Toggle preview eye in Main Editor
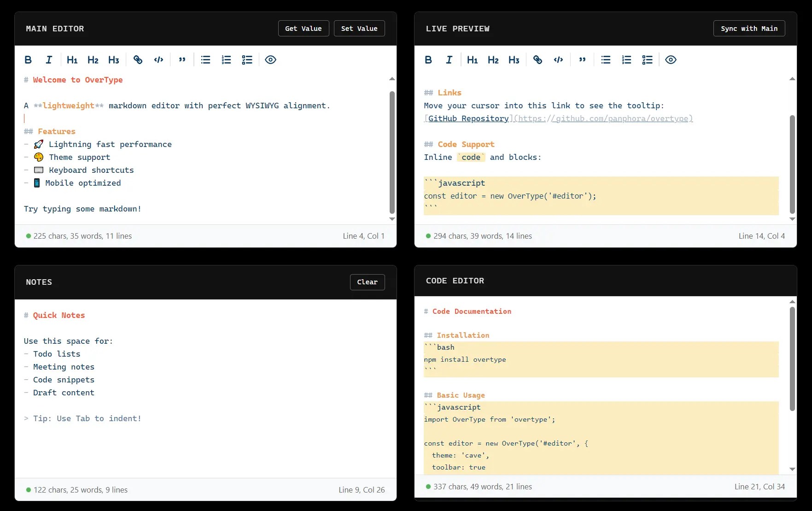812x511 pixels. tap(270, 59)
